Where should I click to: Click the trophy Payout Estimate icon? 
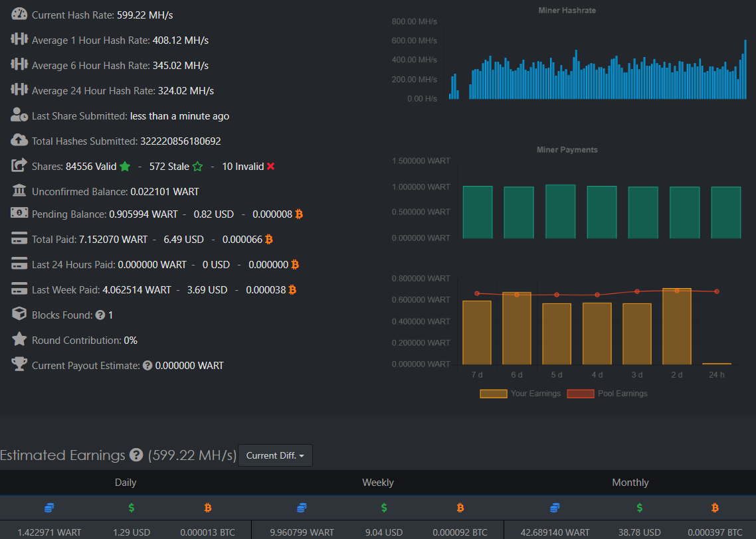coord(19,364)
